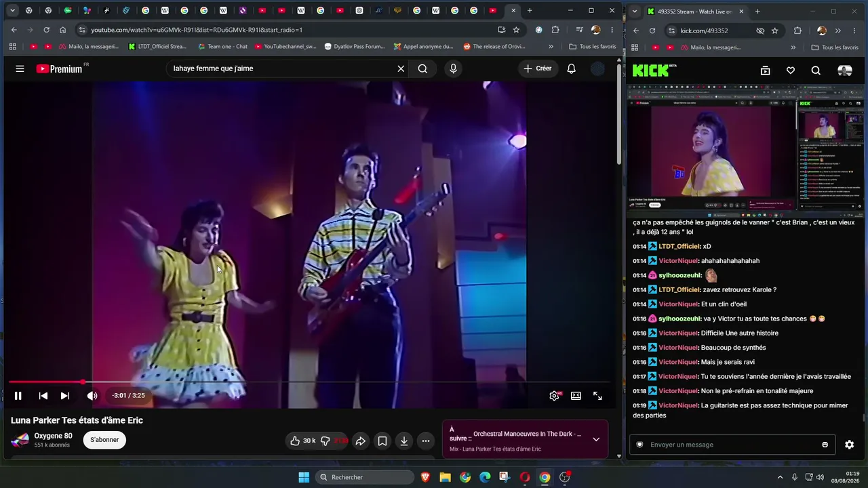The height and width of the screenshot is (488, 868).
Task: Open media controls icon in YouTube window toolbar
Action: pos(579,30)
